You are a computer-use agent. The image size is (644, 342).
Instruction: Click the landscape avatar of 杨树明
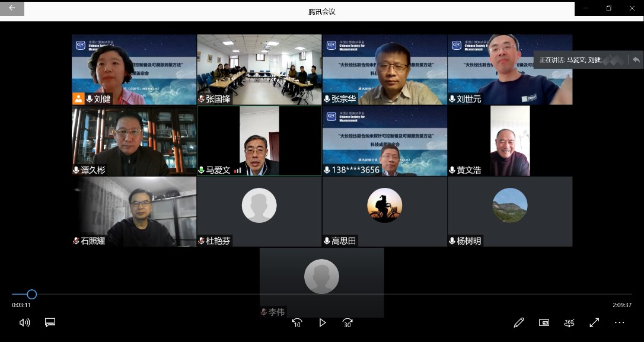click(510, 205)
